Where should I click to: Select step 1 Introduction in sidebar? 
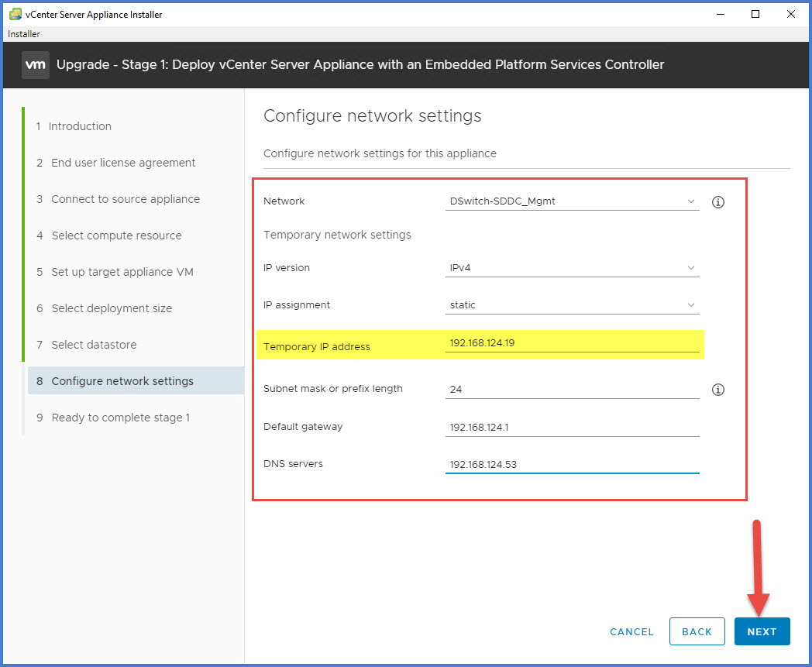pyautogui.click(x=80, y=126)
